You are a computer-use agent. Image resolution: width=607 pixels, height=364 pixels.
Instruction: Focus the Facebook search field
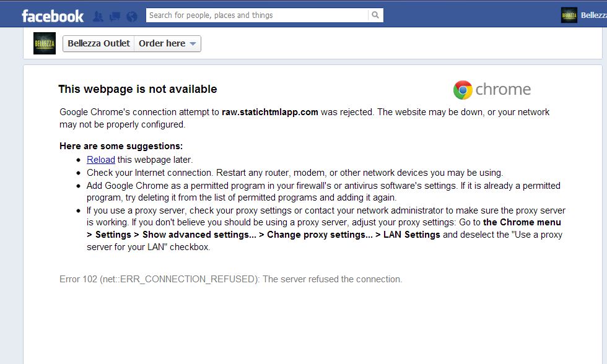click(x=257, y=15)
